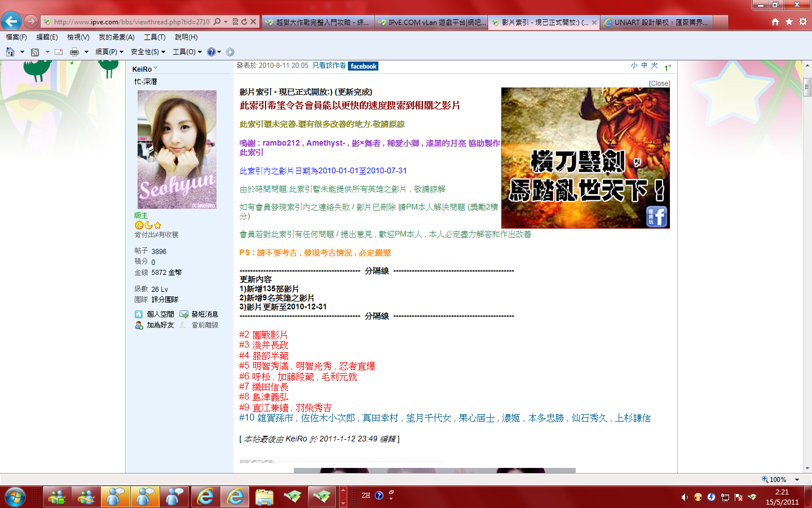Click the Print icon in the command bar
Viewport: 812px width, 508px height.
pyautogui.click(x=74, y=52)
